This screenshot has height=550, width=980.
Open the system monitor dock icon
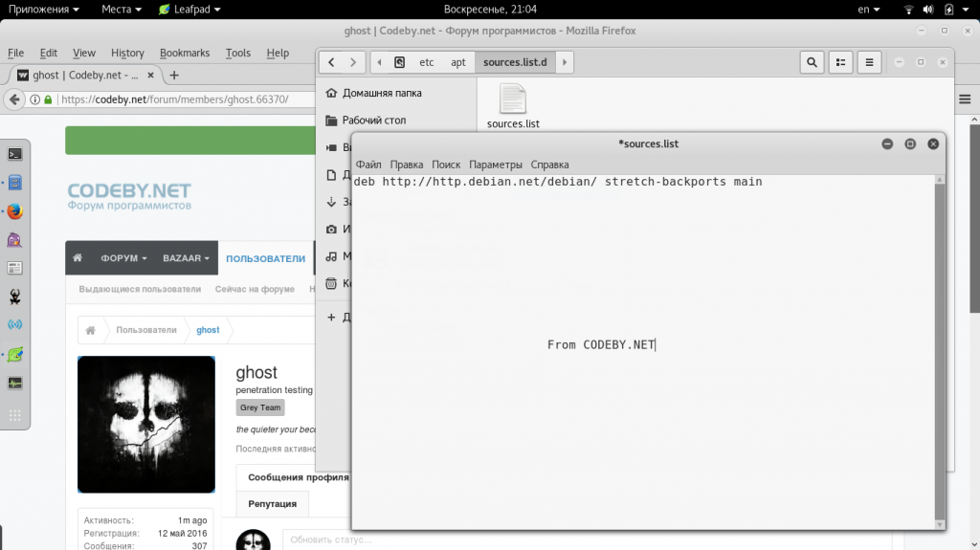pyautogui.click(x=15, y=384)
